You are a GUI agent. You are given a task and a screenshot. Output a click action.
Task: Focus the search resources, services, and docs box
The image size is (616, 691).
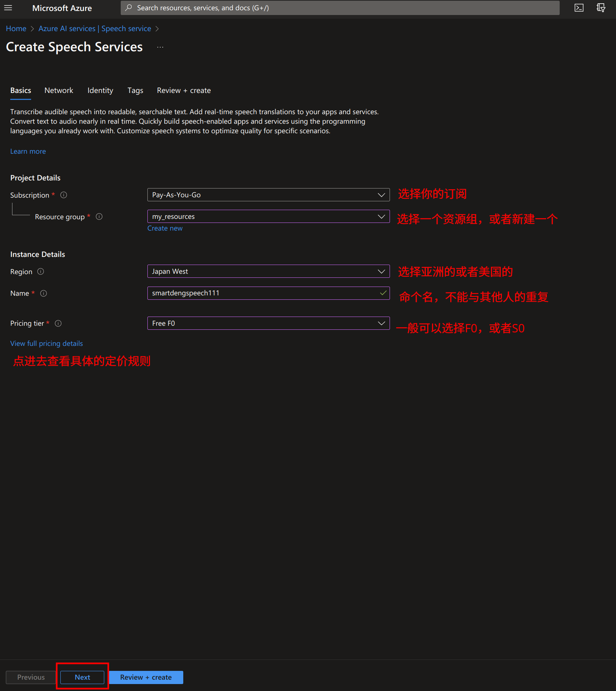click(x=340, y=8)
